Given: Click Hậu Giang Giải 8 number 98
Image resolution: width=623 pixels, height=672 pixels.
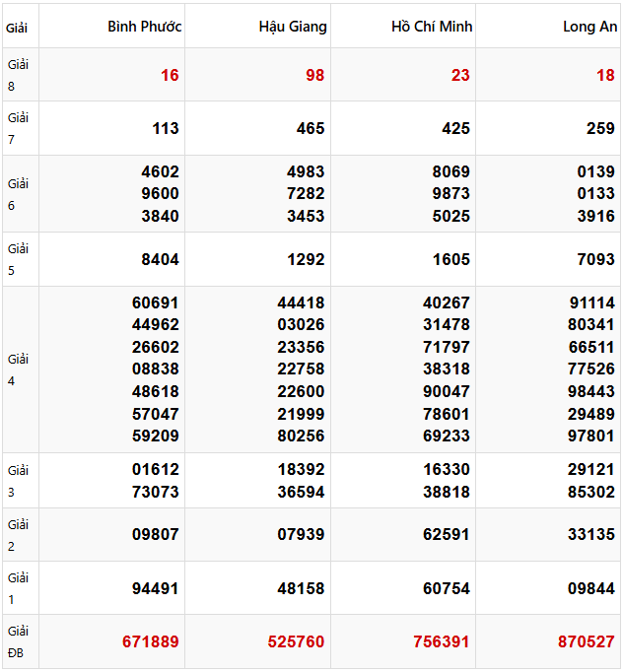Looking at the screenshot, I should pyautogui.click(x=314, y=75).
